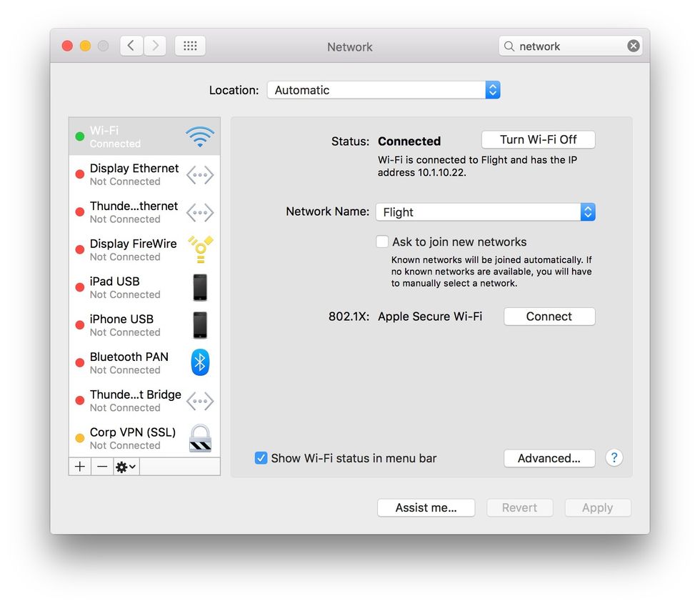Open the gear action menu
The height and width of the screenshot is (606, 700).
126,467
